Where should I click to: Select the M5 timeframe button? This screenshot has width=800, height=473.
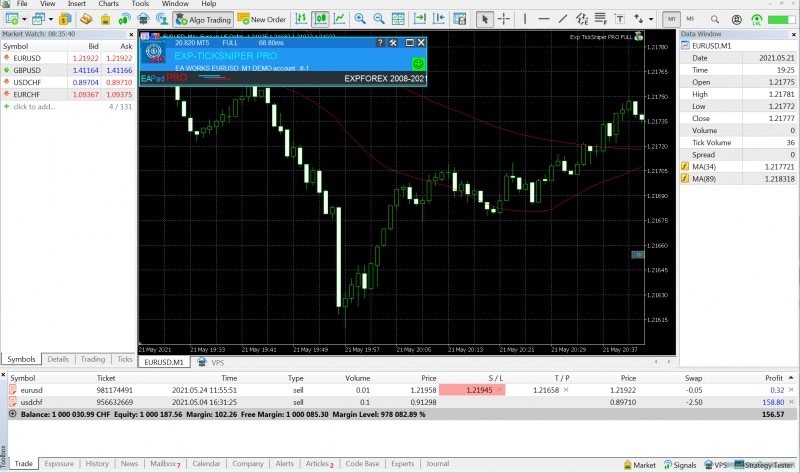690,19
